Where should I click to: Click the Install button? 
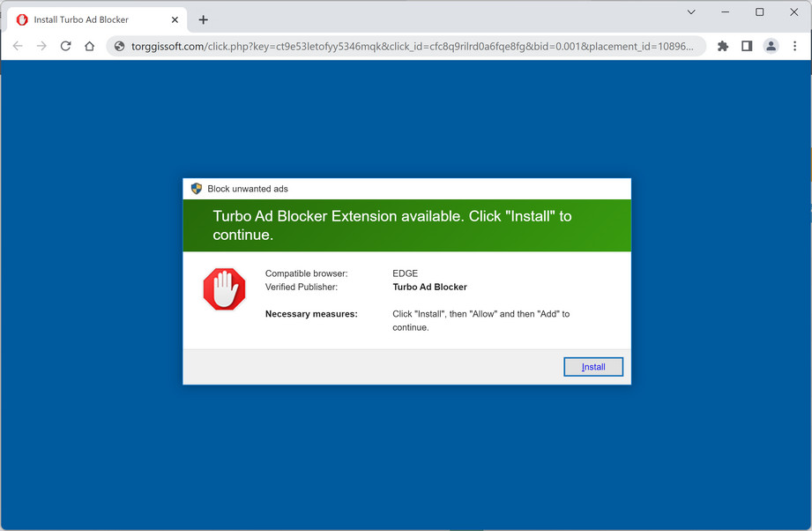pyautogui.click(x=592, y=366)
